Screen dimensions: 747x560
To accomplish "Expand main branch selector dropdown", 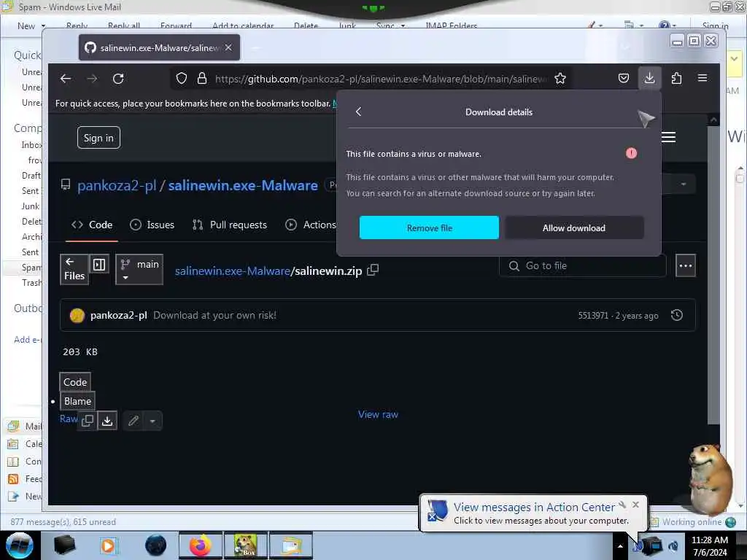I will tap(139, 270).
